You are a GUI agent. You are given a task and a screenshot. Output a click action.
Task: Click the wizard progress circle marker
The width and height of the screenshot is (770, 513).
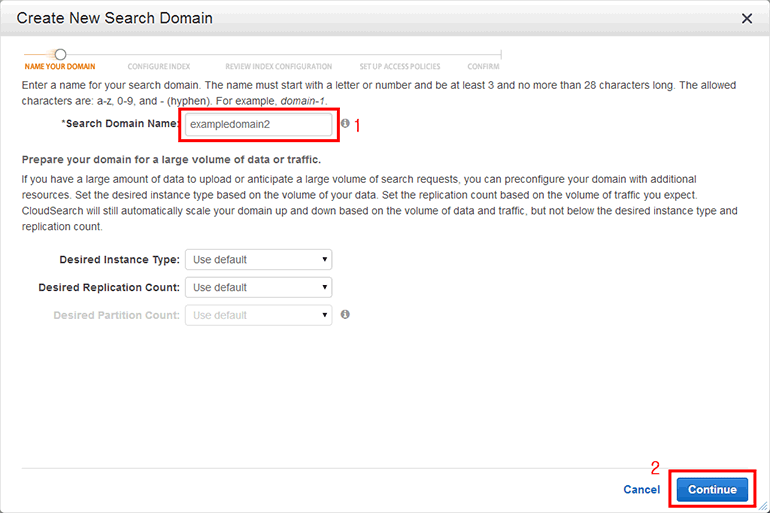pos(60,54)
